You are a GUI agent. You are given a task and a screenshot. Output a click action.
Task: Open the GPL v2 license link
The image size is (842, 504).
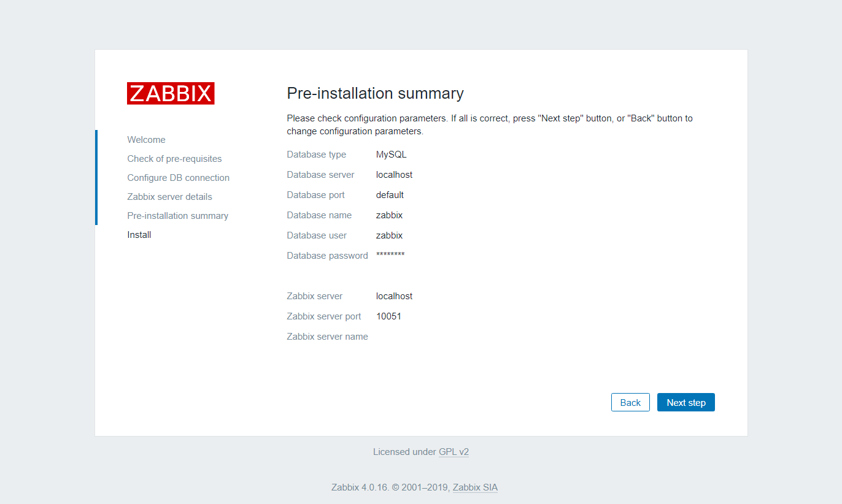point(454,452)
